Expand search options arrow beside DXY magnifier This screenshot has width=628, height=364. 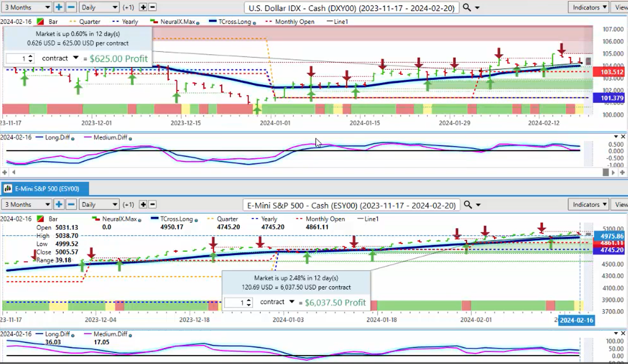(x=477, y=8)
